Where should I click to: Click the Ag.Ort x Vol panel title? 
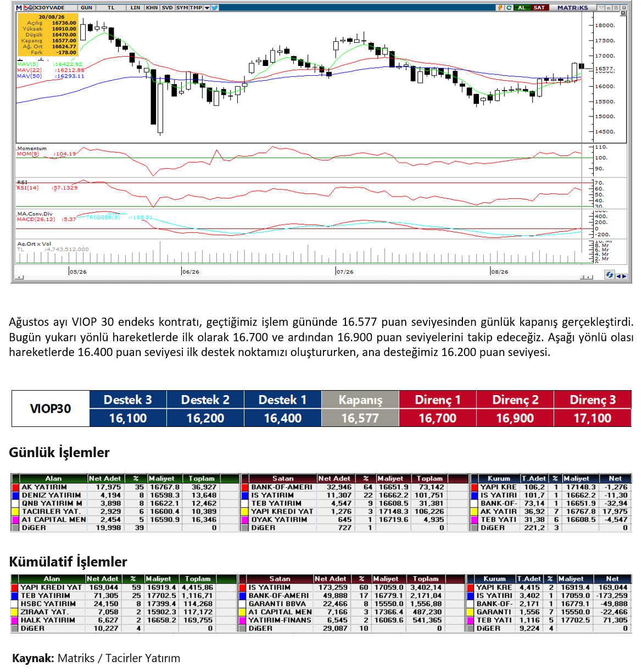(x=34, y=243)
